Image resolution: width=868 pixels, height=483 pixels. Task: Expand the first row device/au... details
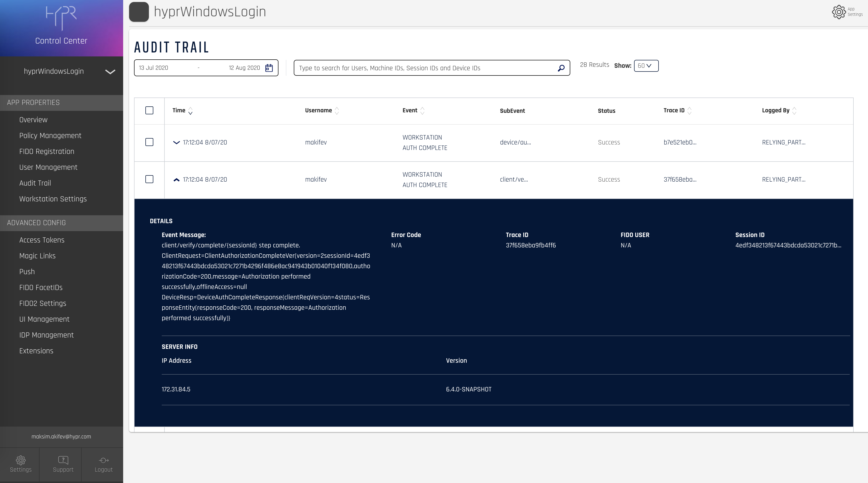176,143
